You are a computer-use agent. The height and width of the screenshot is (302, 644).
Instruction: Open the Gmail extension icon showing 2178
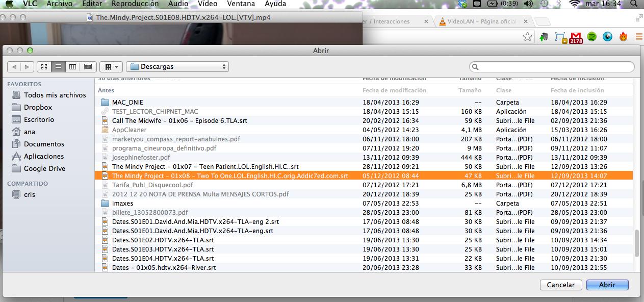(x=576, y=37)
